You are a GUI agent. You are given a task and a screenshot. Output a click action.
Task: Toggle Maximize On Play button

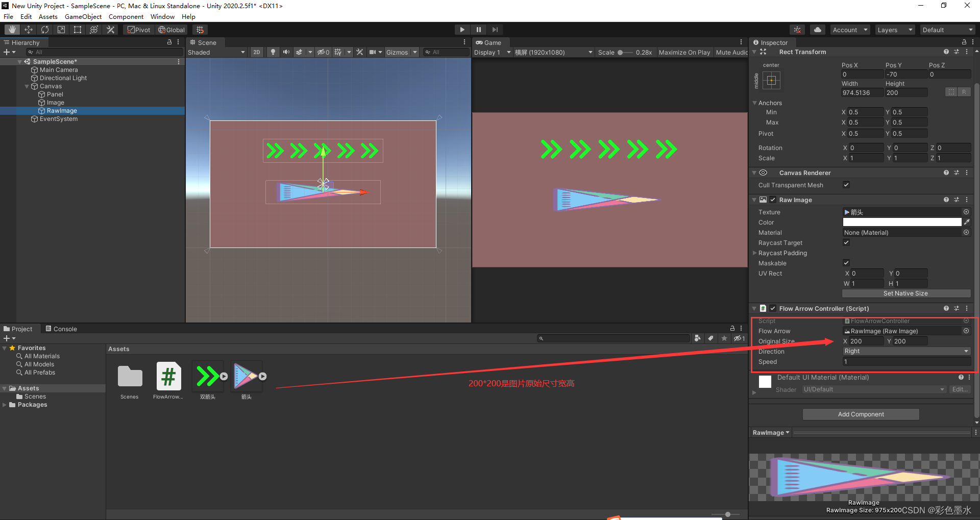coord(684,52)
